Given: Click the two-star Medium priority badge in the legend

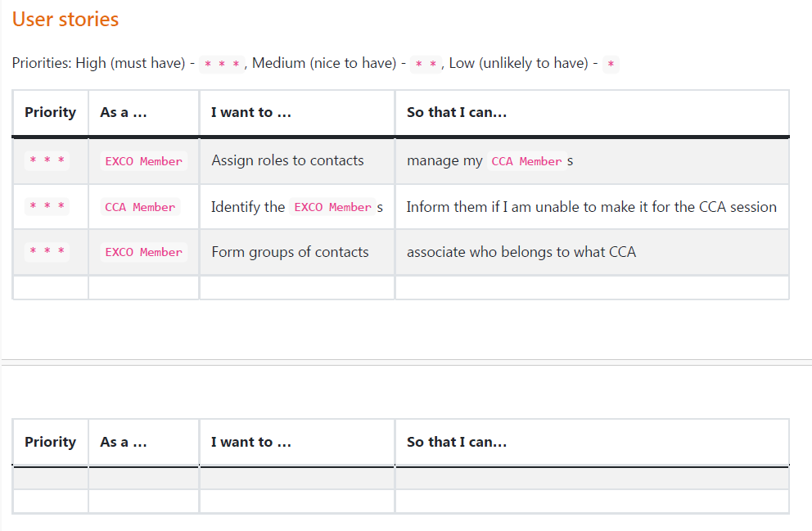Looking at the screenshot, I should click(x=425, y=64).
